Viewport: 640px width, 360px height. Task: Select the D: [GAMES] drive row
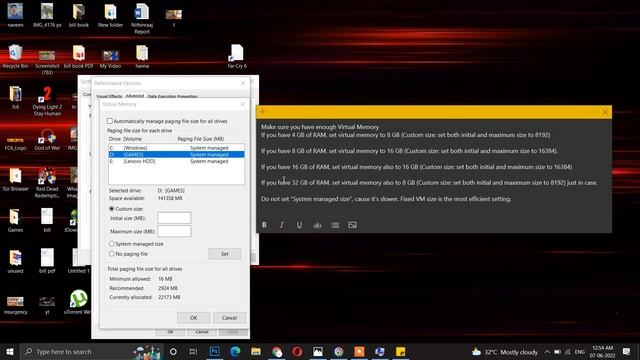coord(176,154)
